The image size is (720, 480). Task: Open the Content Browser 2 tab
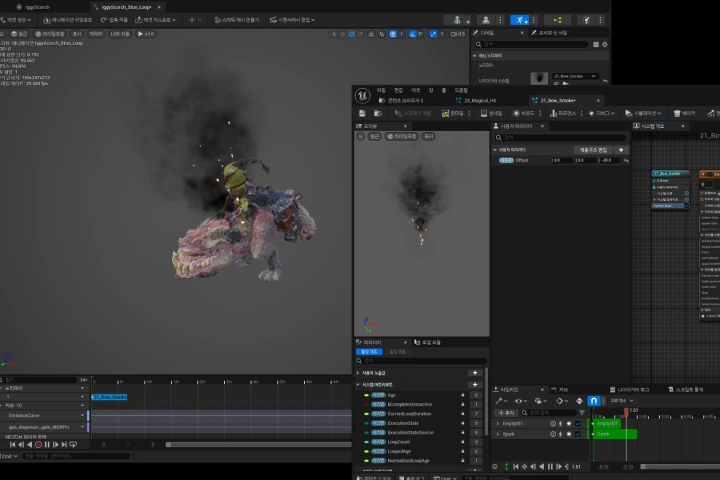pos(401,100)
